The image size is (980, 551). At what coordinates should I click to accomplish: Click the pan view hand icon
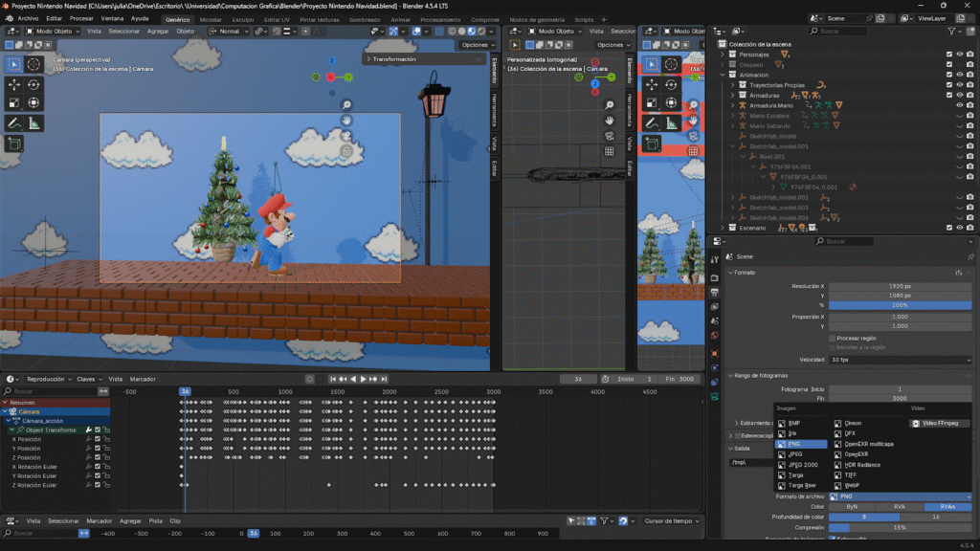click(346, 120)
